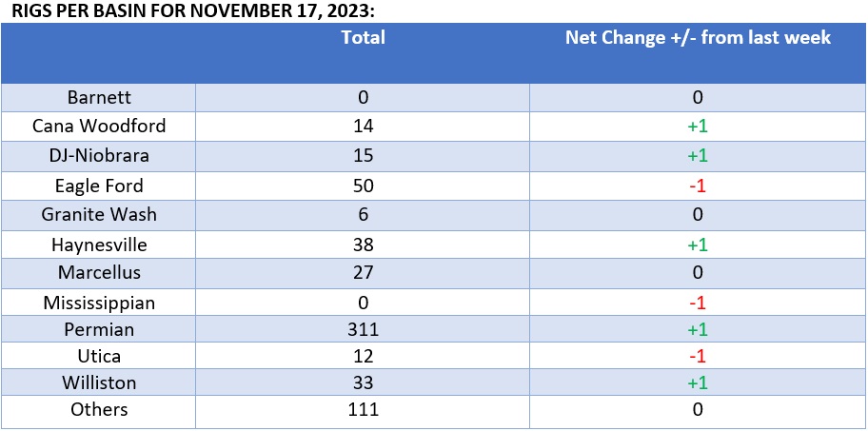Click the Permian net change +1 cell

click(x=698, y=330)
